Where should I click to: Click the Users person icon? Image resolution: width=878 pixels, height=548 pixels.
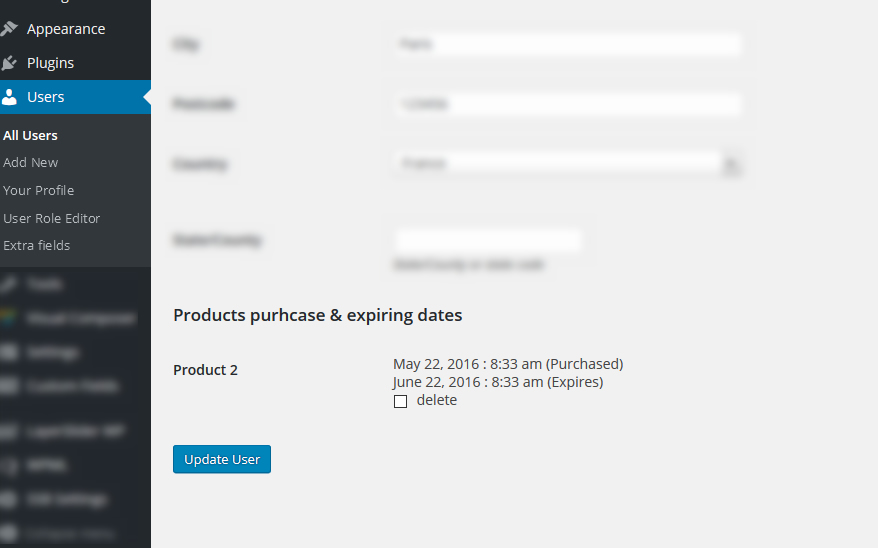point(10,97)
